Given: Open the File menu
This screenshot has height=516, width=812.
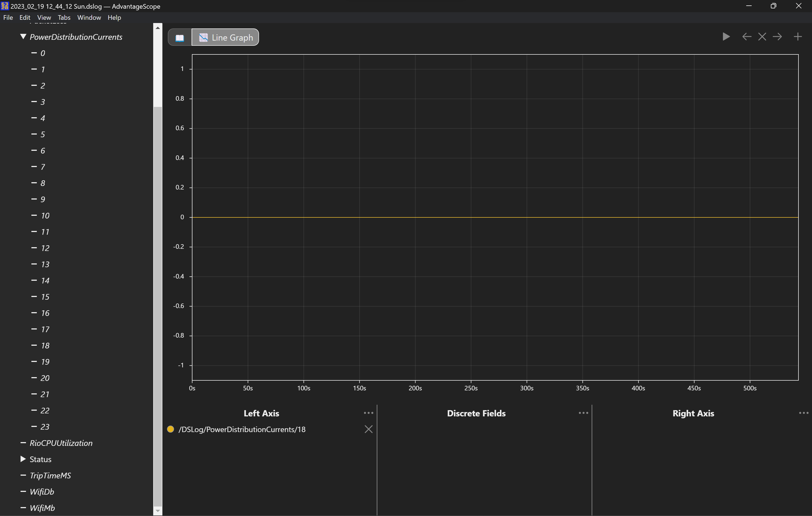Looking at the screenshot, I should click(x=8, y=17).
